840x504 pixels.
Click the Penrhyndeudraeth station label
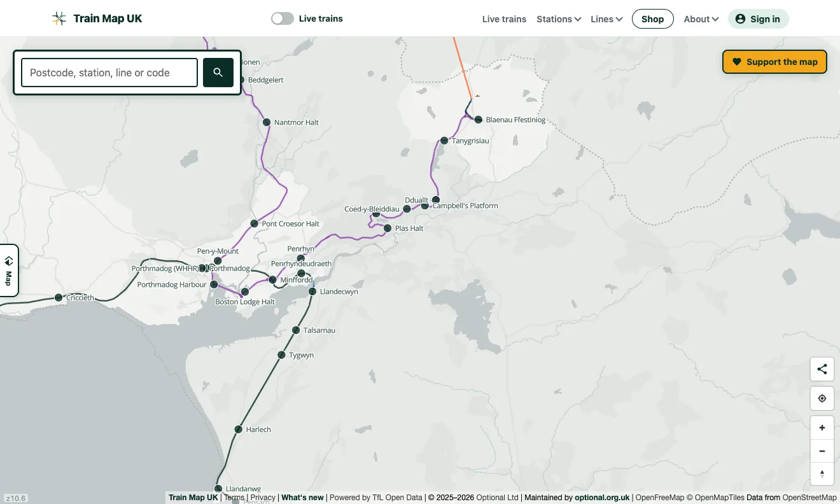tap(301, 263)
